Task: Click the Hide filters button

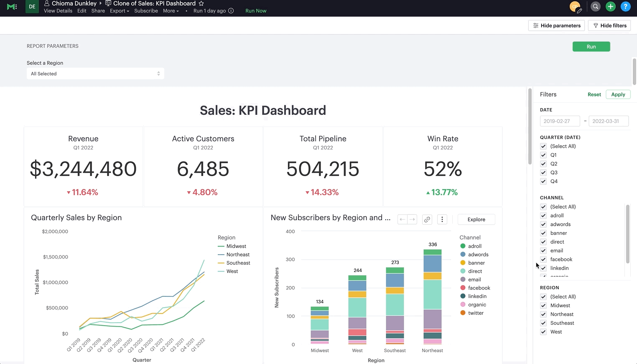Action: click(609, 25)
